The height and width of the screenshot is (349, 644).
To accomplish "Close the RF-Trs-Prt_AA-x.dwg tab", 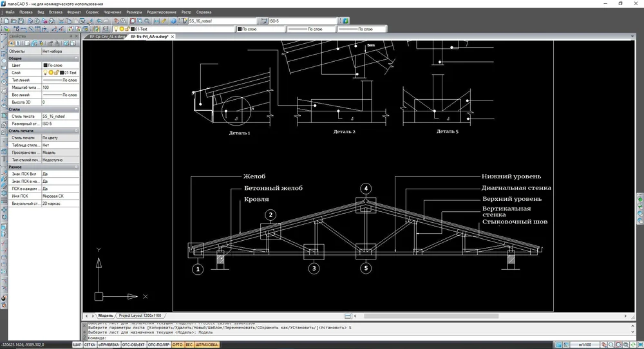I will point(173,37).
